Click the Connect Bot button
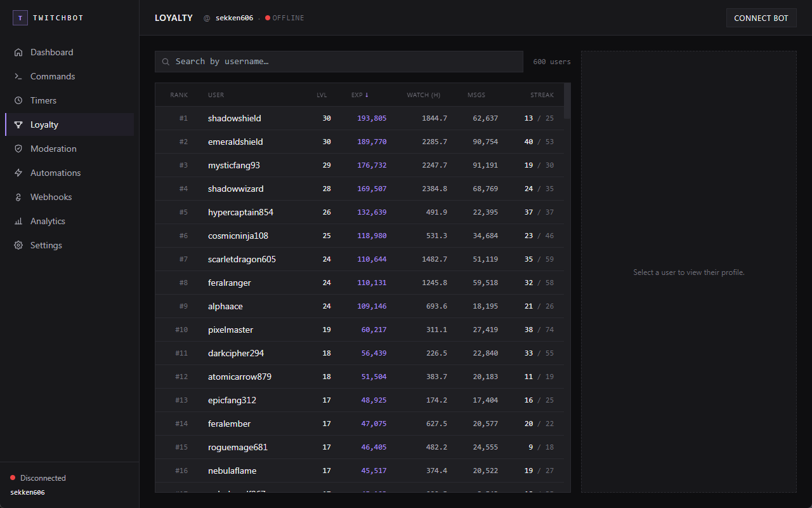 (x=761, y=18)
